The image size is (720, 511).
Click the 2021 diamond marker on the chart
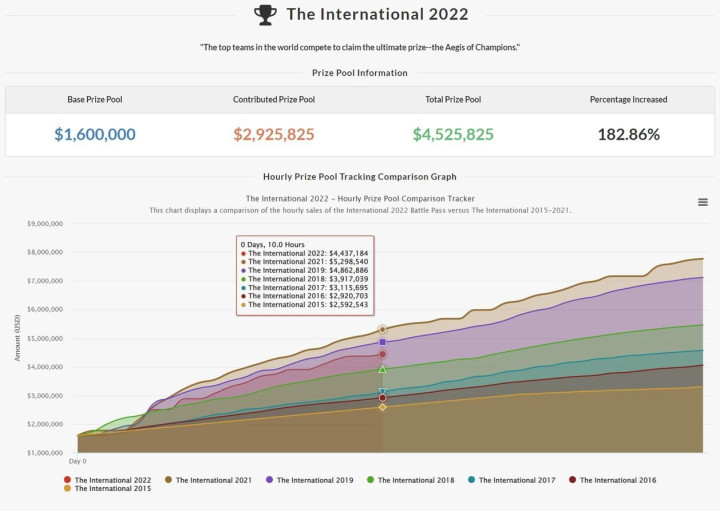click(x=382, y=329)
